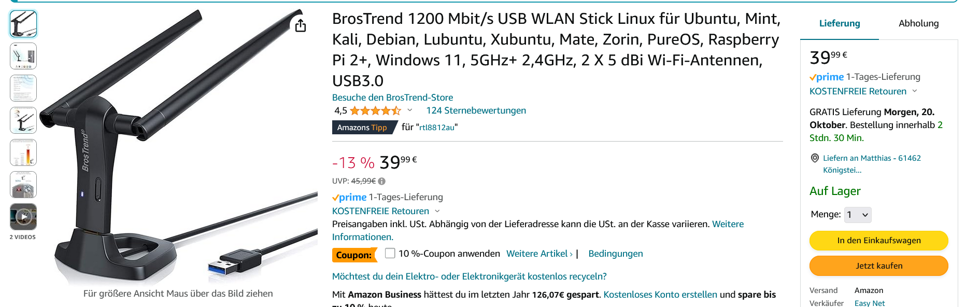Select the Lieferung tab

pos(840,23)
